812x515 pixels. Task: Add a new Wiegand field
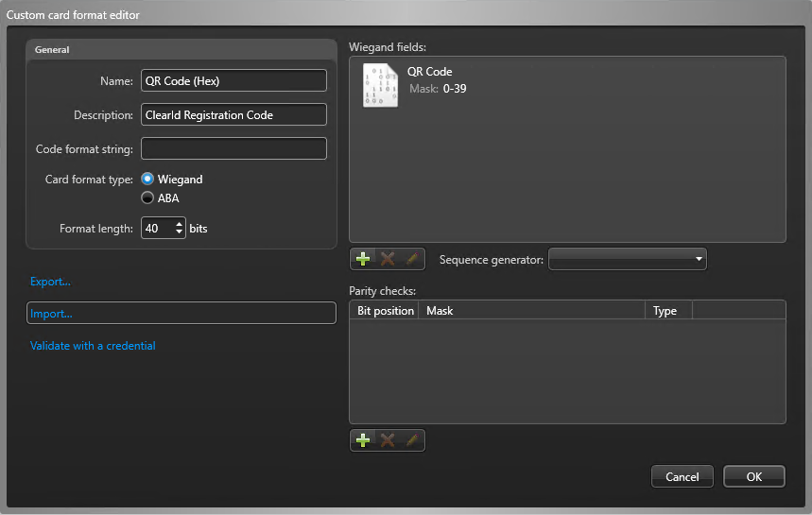(363, 259)
